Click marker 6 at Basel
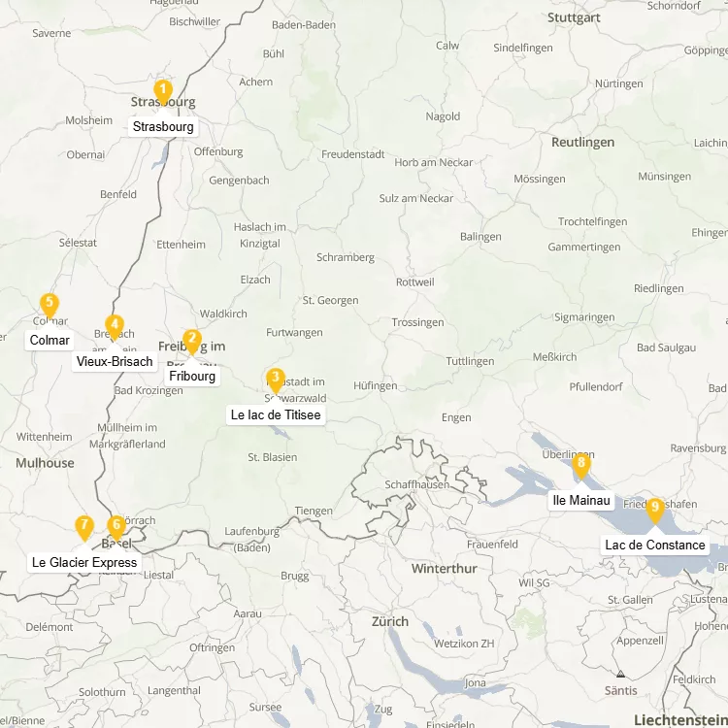 [116, 528]
